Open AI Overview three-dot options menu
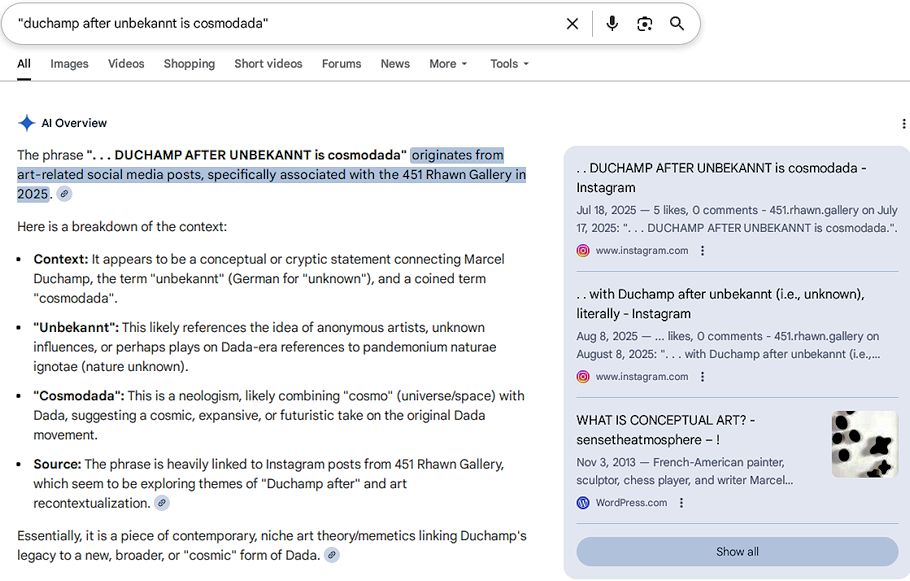This screenshot has height=581, width=910. coord(904,124)
